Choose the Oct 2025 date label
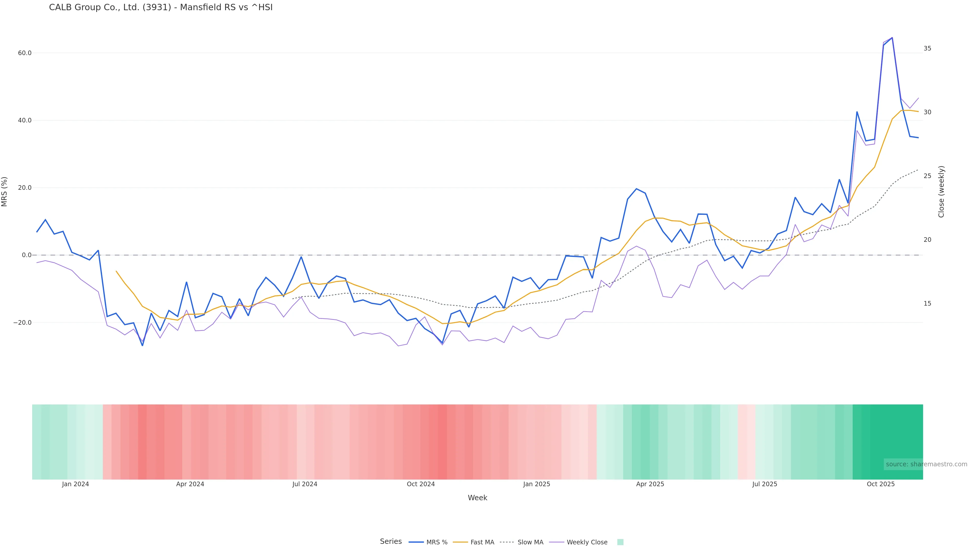Screen dimensions: 980x551 click(x=880, y=484)
